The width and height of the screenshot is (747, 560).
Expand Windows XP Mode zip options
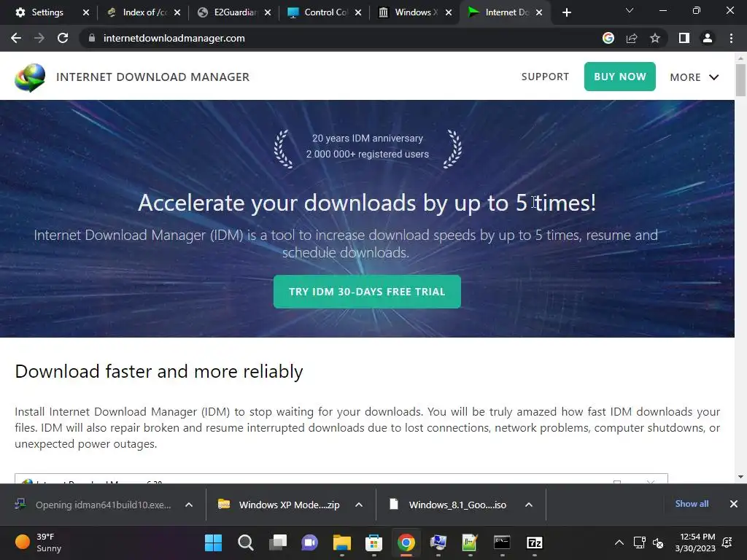click(359, 505)
